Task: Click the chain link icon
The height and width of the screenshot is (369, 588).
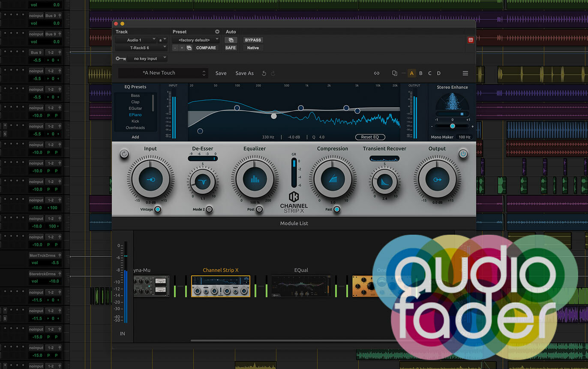Action: 376,73
